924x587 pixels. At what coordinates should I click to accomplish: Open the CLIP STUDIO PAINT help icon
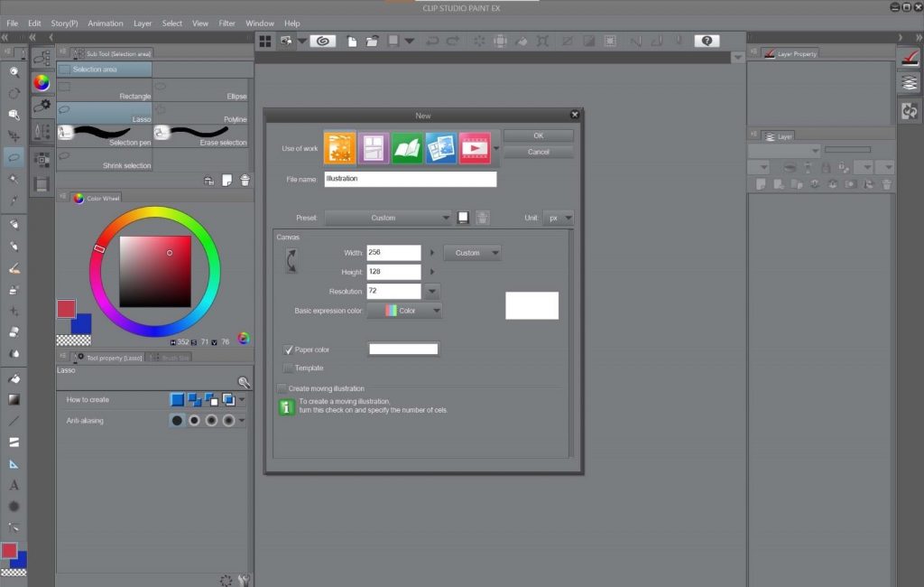[706, 41]
